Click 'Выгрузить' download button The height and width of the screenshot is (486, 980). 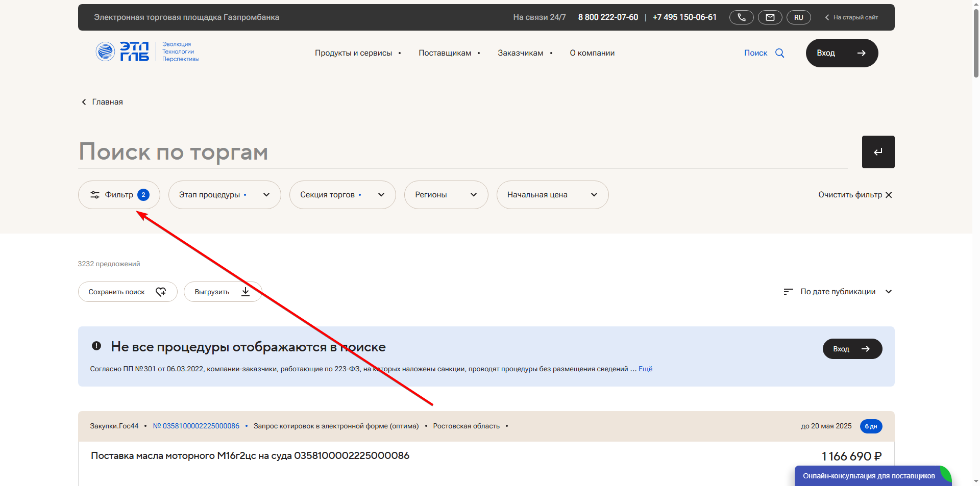223,292
